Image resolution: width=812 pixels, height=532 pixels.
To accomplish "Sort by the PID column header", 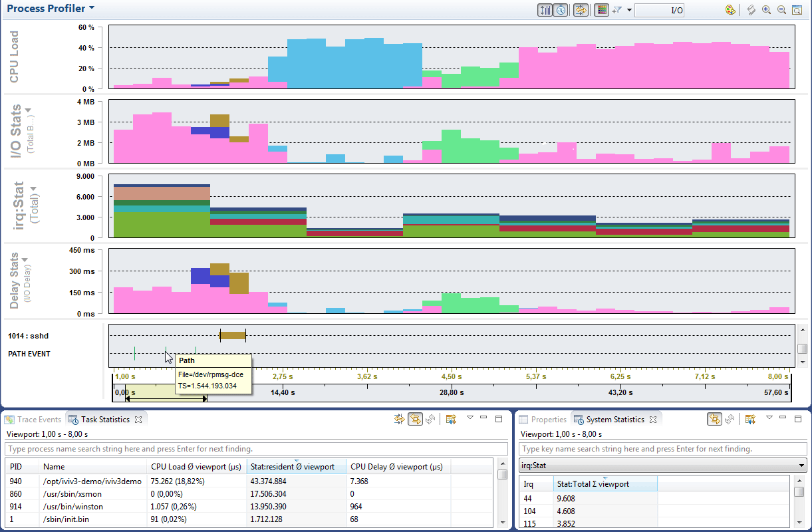I will [23, 467].
